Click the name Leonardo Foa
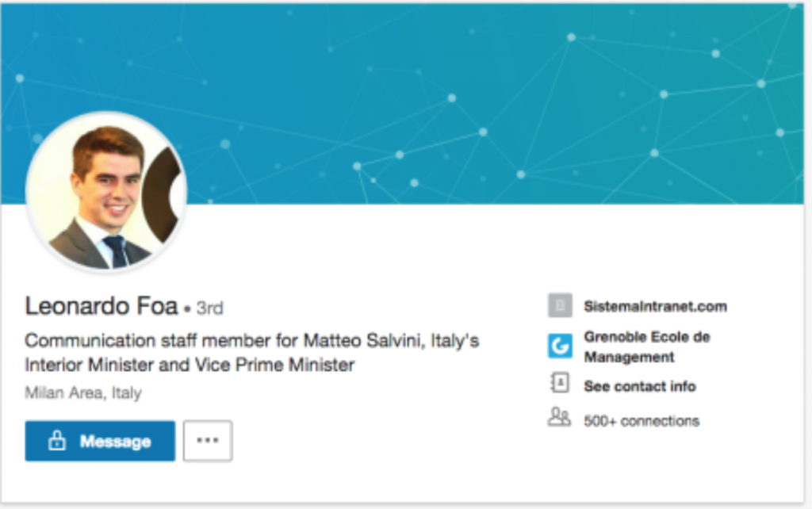812x509 pixels. tap(101, 305)
